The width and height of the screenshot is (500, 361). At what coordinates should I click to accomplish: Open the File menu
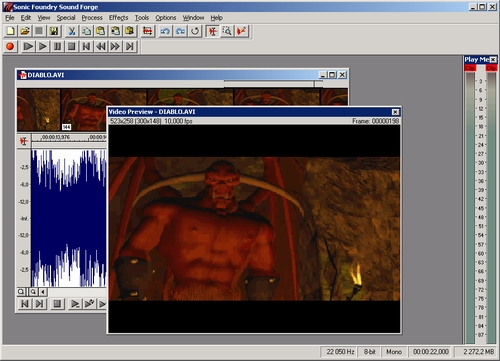click(10, 18)
